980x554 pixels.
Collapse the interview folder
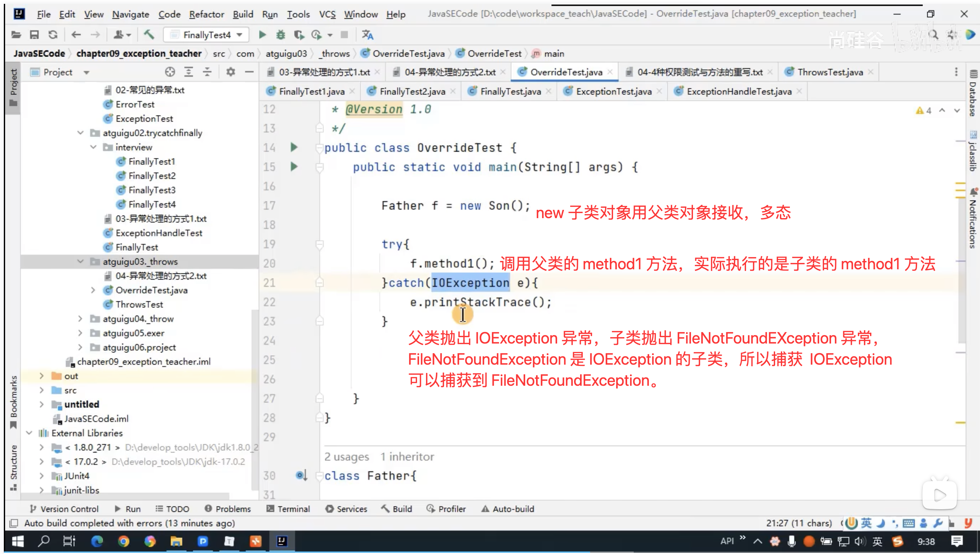point(93,147)
